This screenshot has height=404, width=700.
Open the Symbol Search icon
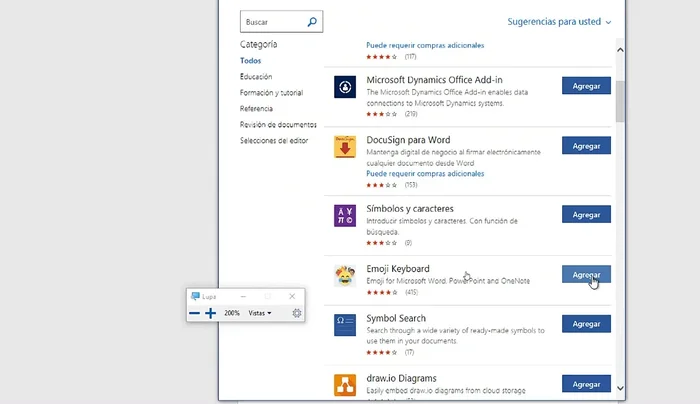345,325
